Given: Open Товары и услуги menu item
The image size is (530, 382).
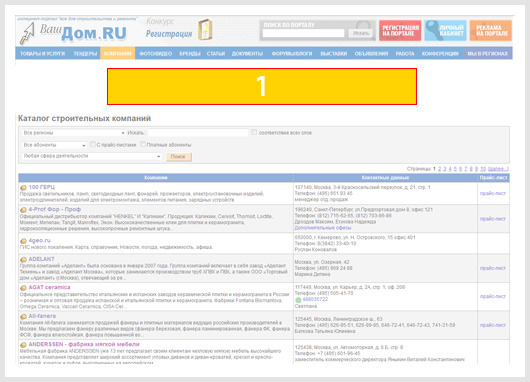Looking at the screenshot, I should coord(43,53).
